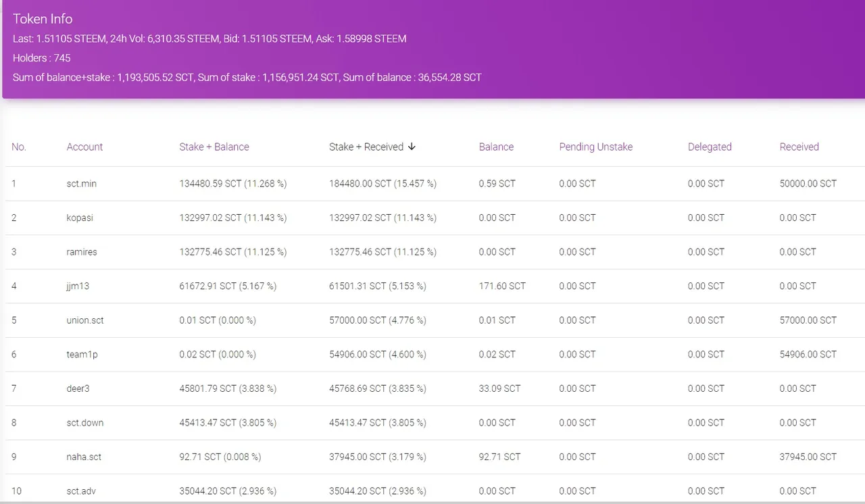Screen dimensions: 865x504
Task: Sort by the Received column header
Action: point(799,147)
